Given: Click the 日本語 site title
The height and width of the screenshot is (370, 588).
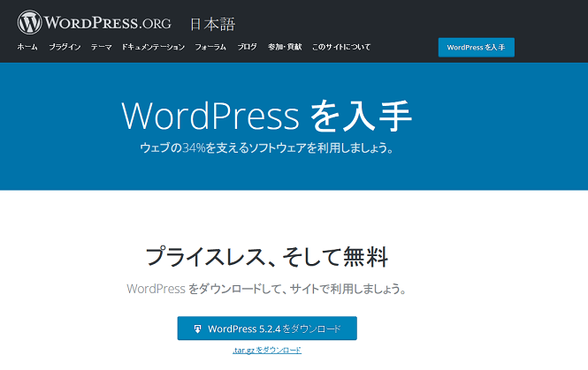Looking at the screenshot, I should coord(212,25).
